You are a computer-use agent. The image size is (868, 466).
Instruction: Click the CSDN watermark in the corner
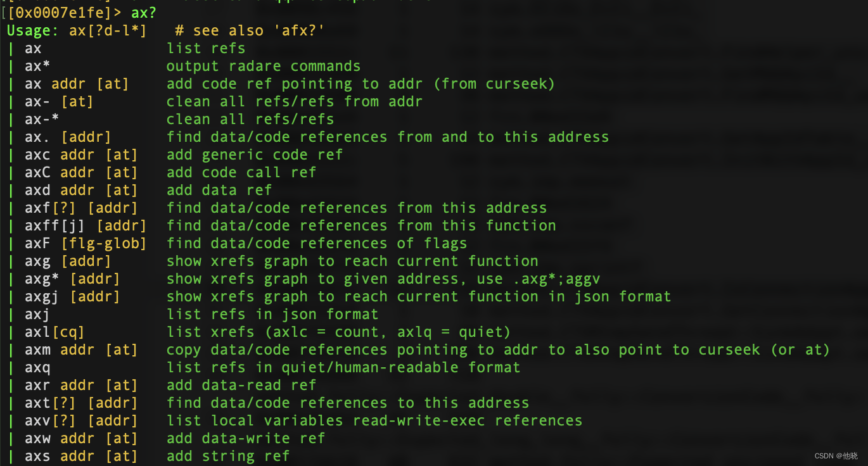836,456
